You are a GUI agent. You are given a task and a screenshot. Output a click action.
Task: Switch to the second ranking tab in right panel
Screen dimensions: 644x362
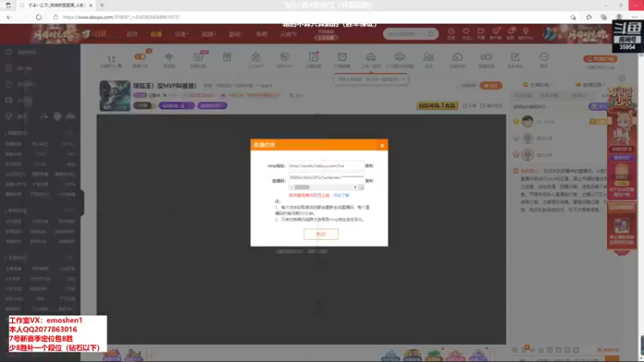point(550,95)
